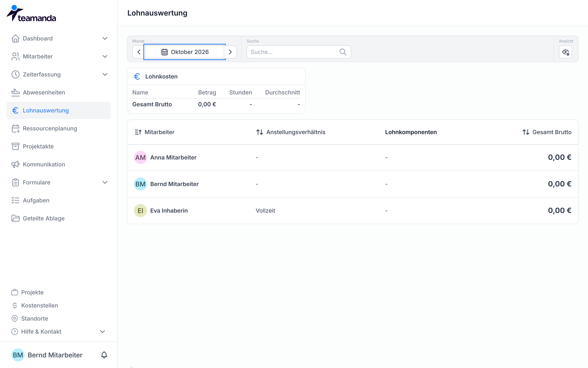Click the Kostenstellen dollar icon

[14, 305]
